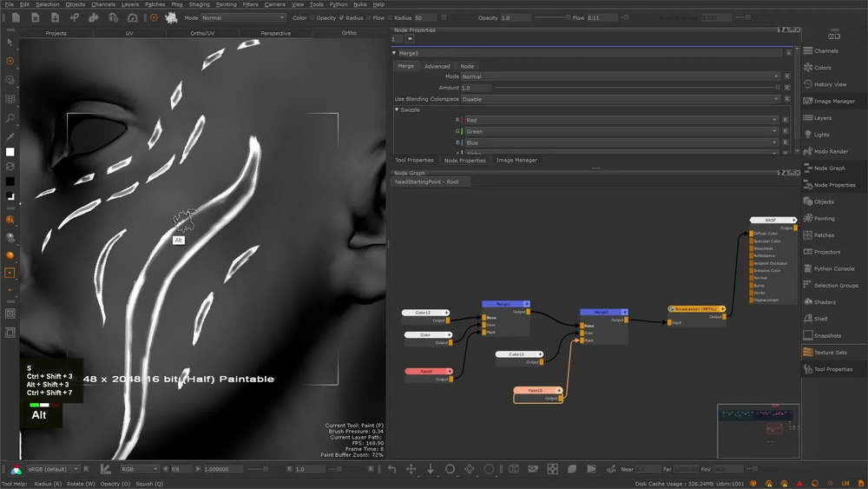Switch to the Tool Properties palette tab

(x=414, y=160)
